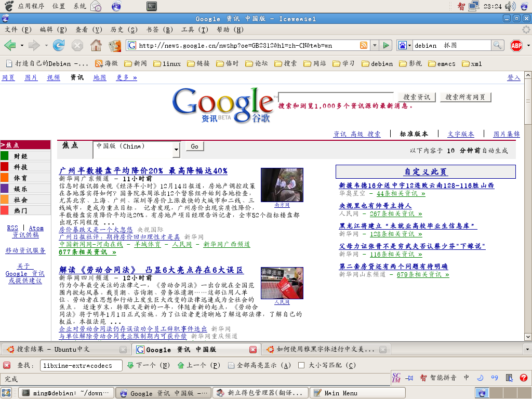
Task: Open the 历史 (S) menu
Action: tap(124, 30)
